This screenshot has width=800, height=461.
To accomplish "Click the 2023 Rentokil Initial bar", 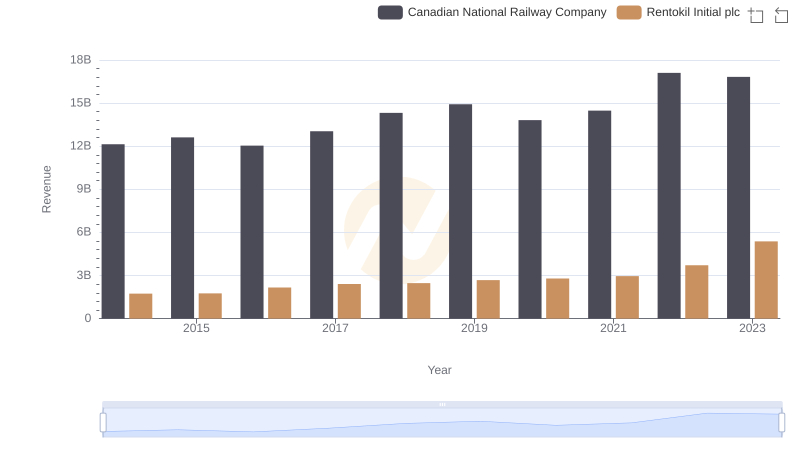I will tap(766, 280).
